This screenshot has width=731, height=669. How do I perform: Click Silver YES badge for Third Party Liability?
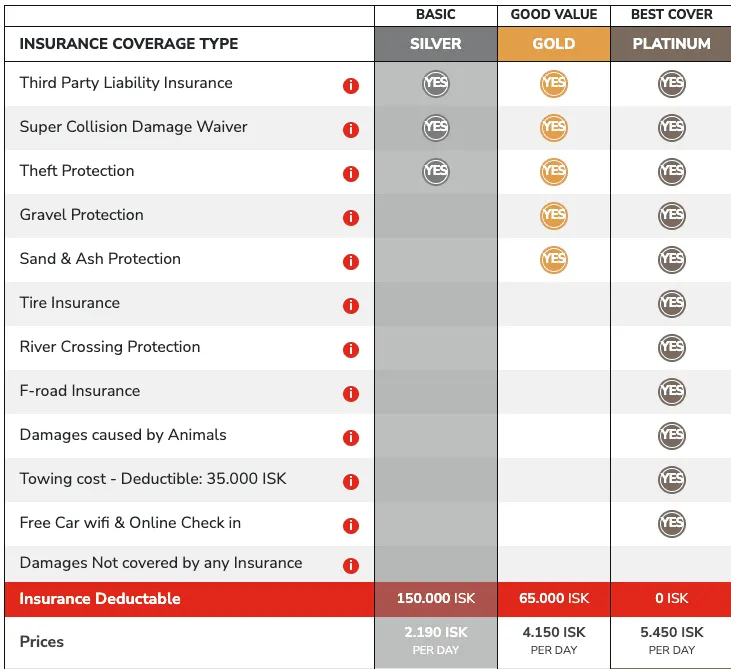click(x=436, y=83)
